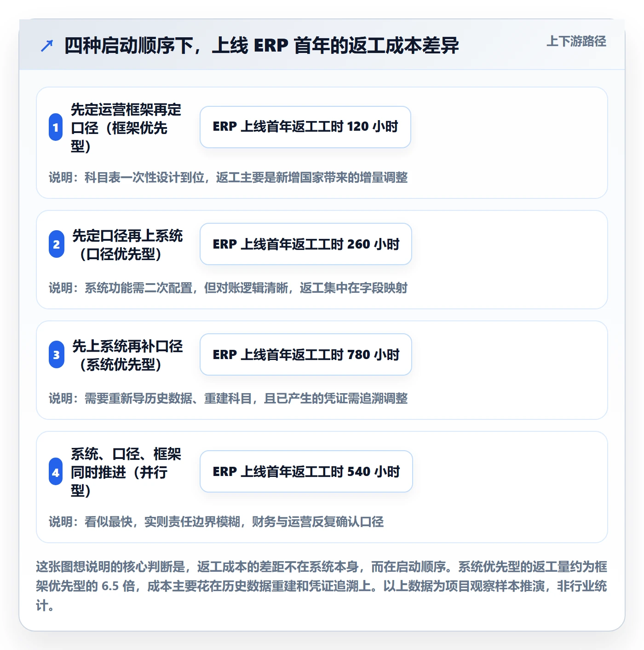Click the note 说明：系统功能需二次配置
Image resolution: width=644 pixels, height=650 pixels.
click(x=228, y=288)
